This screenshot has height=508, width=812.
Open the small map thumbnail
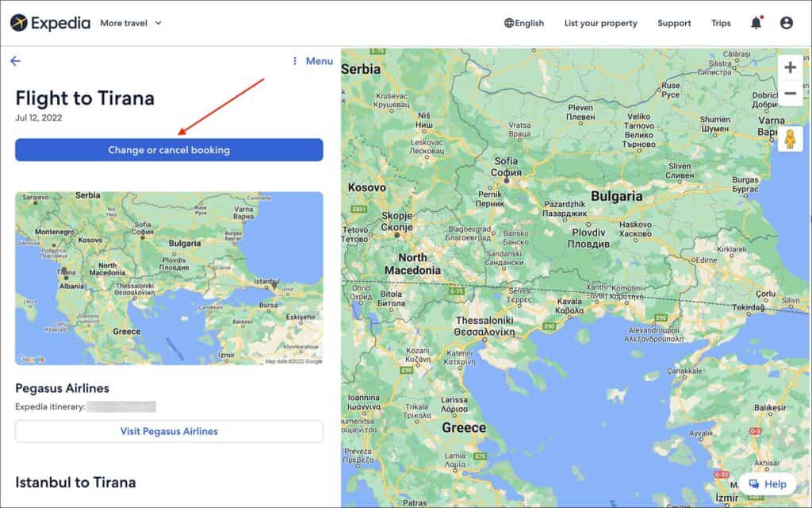tap(169, 279)
